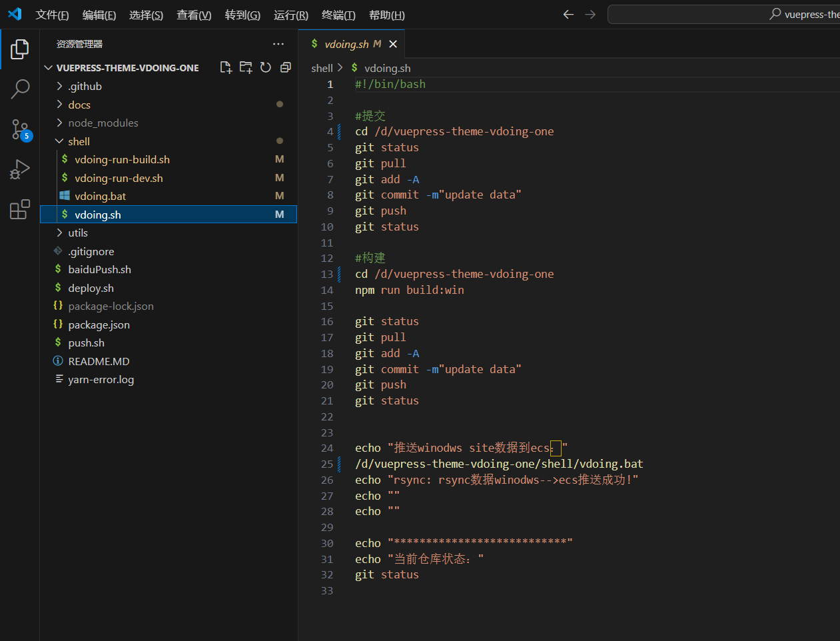Refresh the explorer file tree

point(266,67)
